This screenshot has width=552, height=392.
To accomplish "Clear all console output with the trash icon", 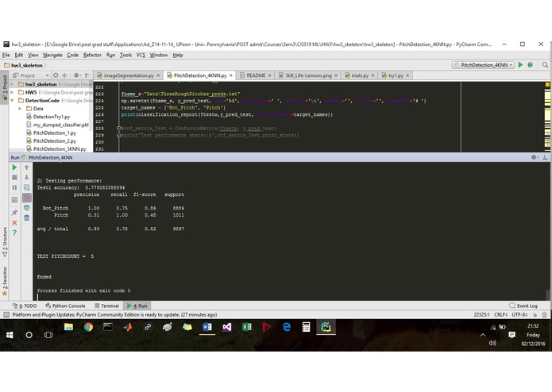I will pos(26,218).
